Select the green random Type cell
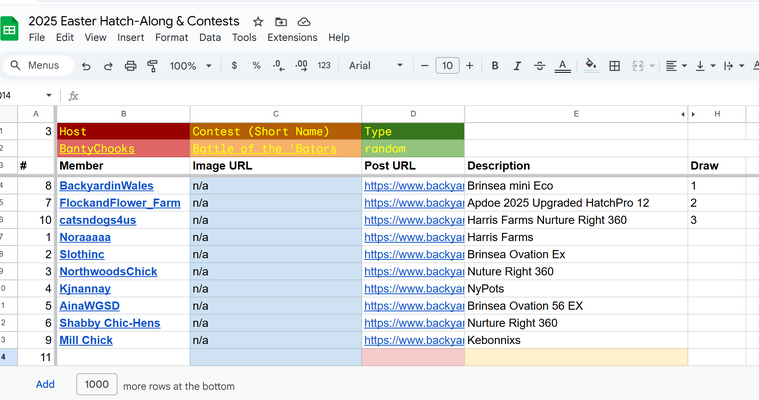The image size is (759, 400). click(413, 149)
